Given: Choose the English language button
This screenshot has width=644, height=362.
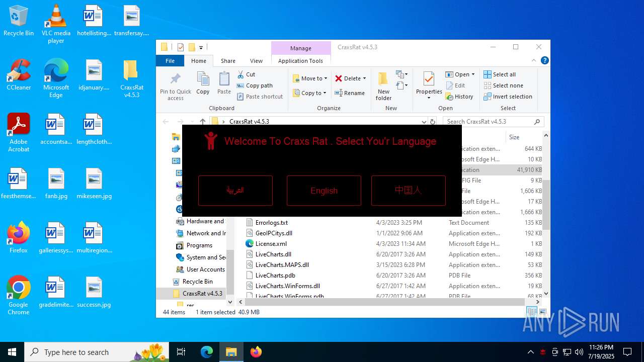Looking at the screenshot, I should pos(324,191).
